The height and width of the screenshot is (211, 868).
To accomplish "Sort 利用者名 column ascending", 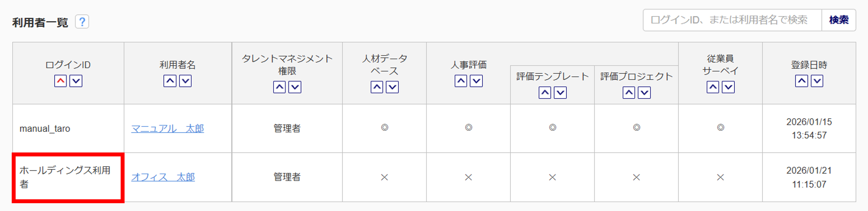I will point(170,81).
